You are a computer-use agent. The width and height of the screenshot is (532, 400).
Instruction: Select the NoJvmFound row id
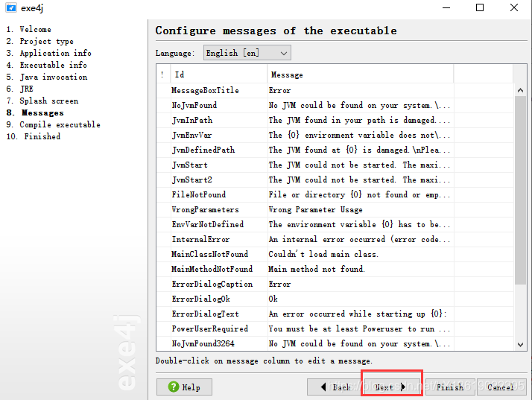pos(194,106)
